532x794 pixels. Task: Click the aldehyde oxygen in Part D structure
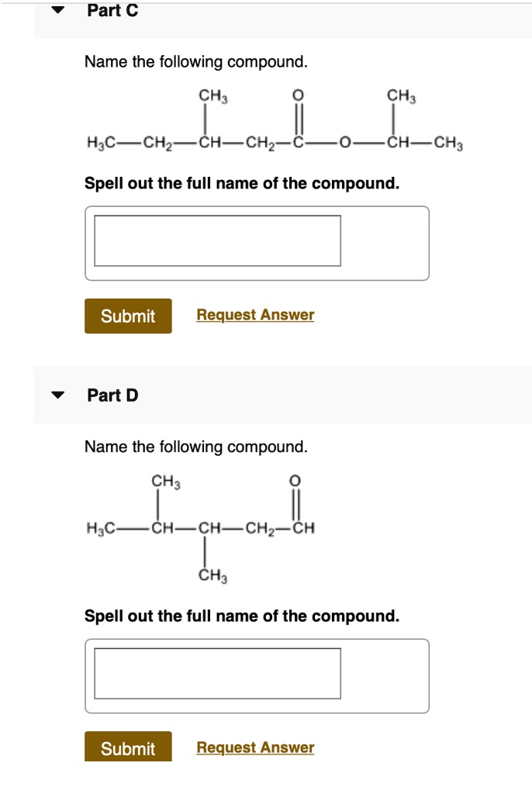(x=295, y=482)
